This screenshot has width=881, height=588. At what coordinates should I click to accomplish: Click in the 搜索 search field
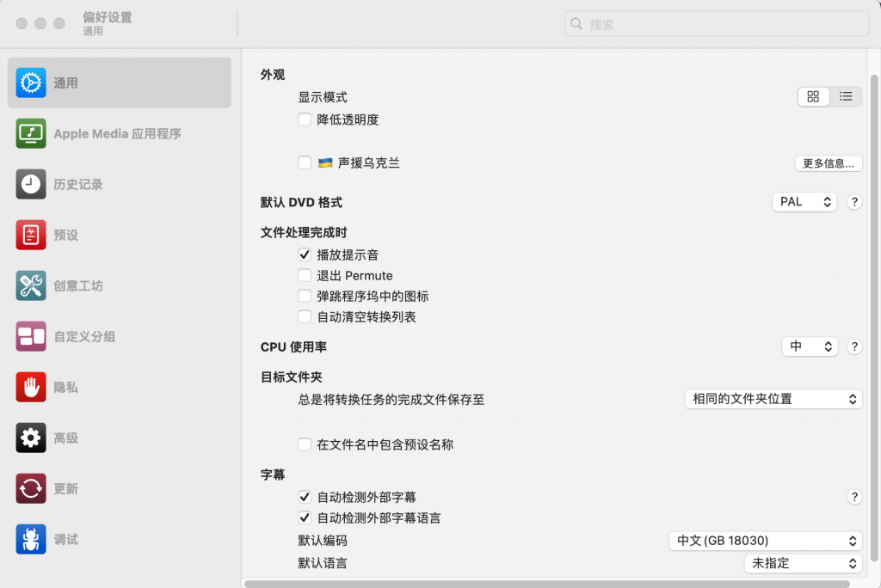[x=717, y=23]
